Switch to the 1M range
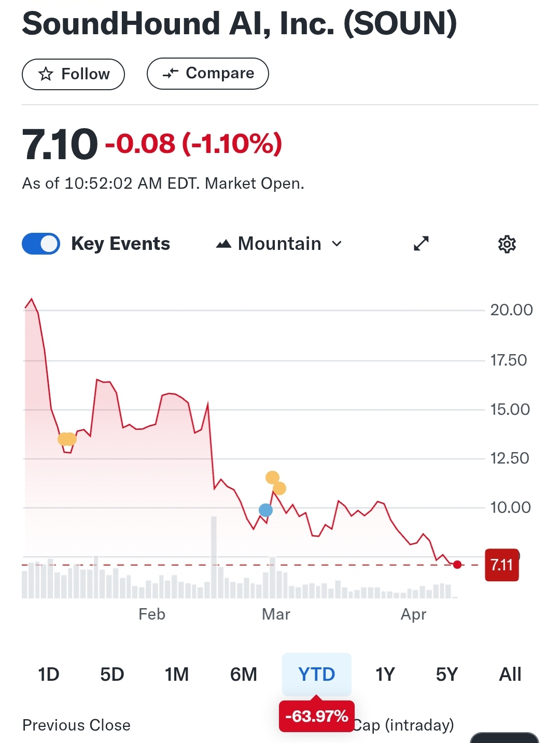 click(x=177, y=674)
